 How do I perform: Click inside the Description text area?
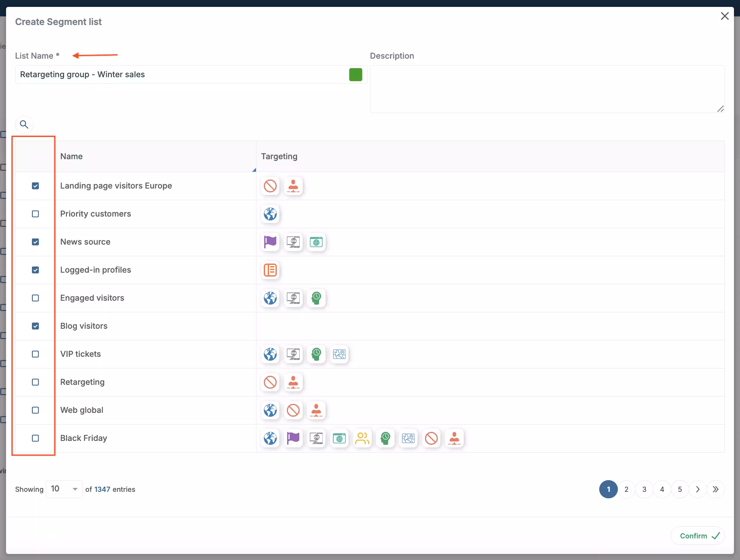pyautogui.click(x=546, y=88)
